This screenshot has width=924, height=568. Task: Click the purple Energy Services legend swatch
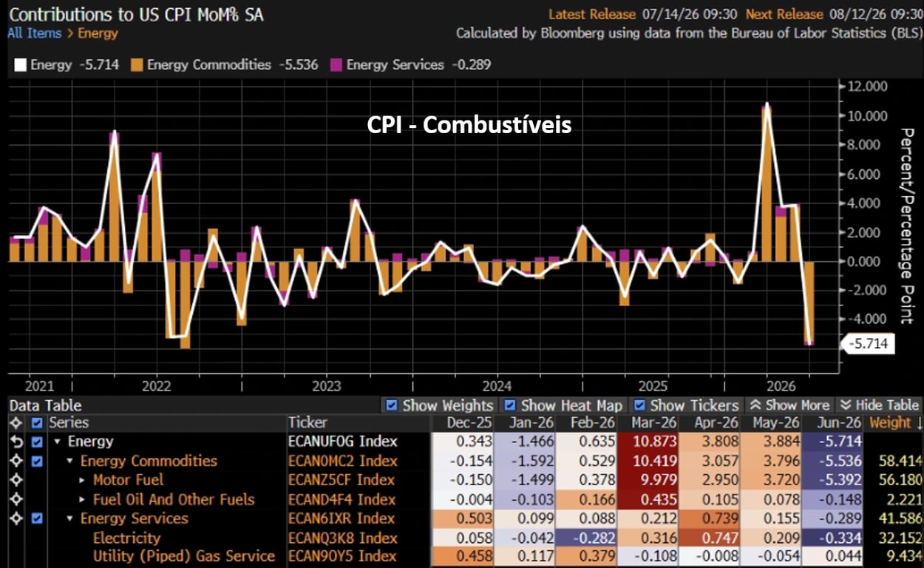tap(336, 65)
